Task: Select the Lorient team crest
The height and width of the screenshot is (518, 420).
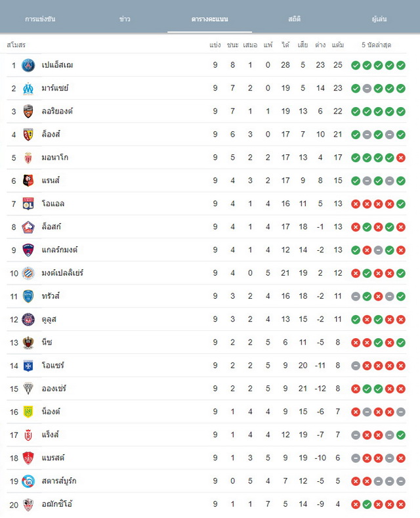Action: [x=28, y=112]
